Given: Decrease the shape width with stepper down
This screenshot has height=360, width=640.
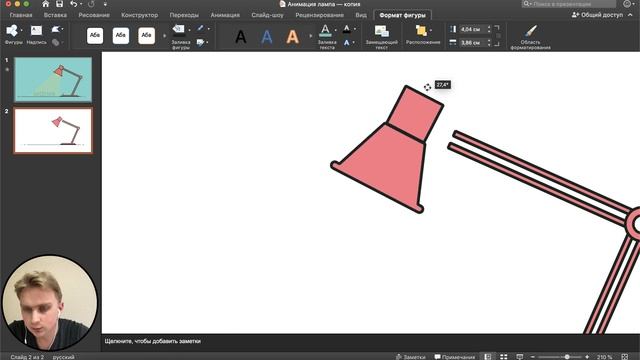Looking at the screenshot, I should point(489,44).
